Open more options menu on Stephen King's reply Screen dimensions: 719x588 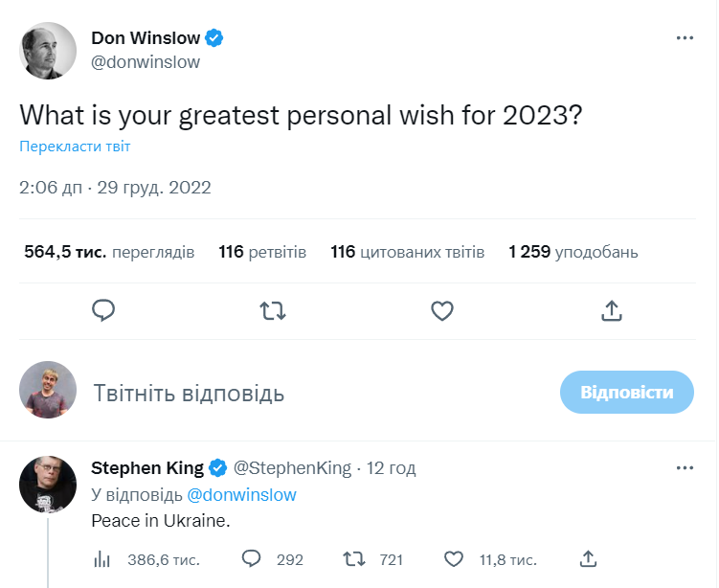click(685, 468)
